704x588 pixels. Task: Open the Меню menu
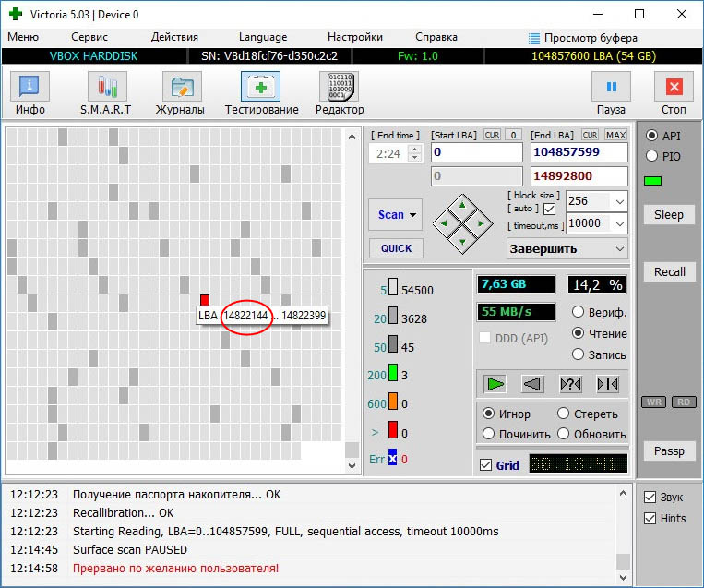pyautogui.click(x=23, y=37)
